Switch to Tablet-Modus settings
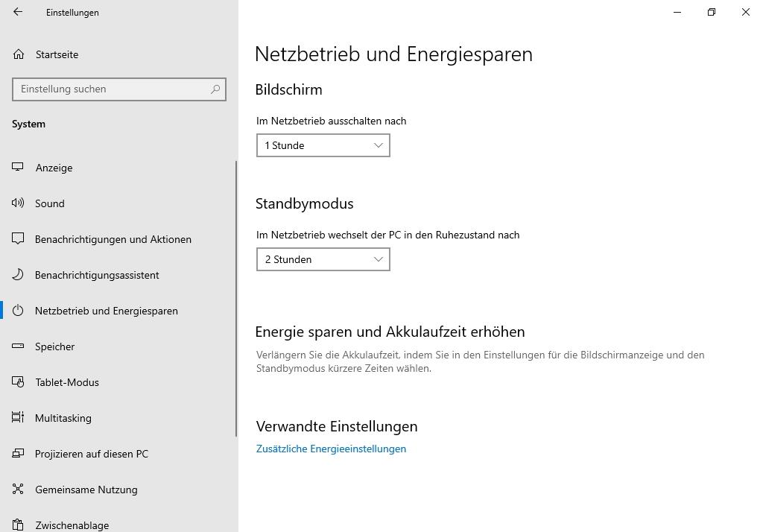This screenshot has width=763, height=532. click(118, 382)
